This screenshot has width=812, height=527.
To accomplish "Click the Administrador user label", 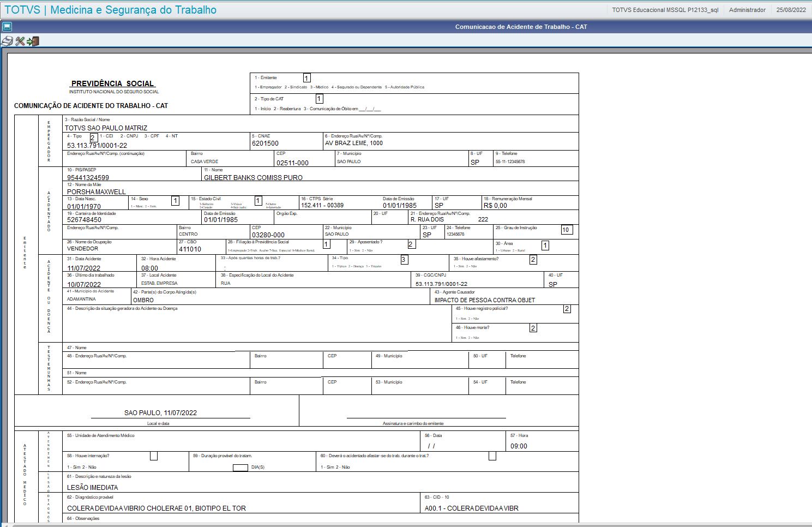I will [747, 10].
